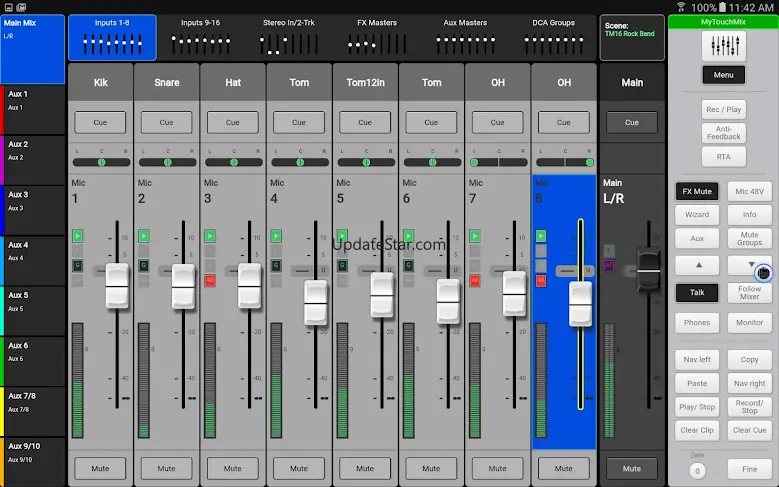779x487 pixels.
Task: Toggle Cue on the Snare channel
Action: (167, 122)
